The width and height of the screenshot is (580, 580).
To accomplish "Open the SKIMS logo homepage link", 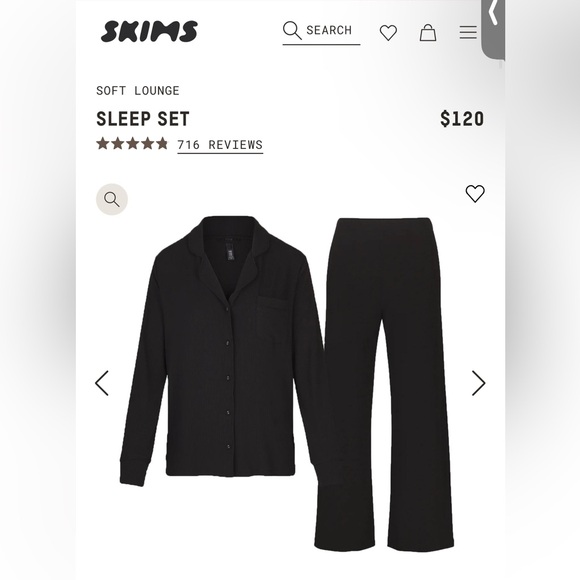I will coord(149,31).
